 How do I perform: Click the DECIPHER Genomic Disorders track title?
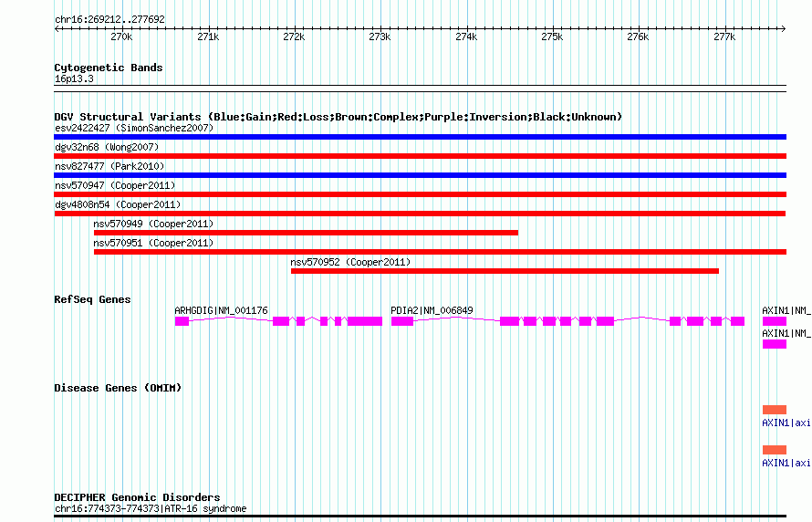pos(137,497)
